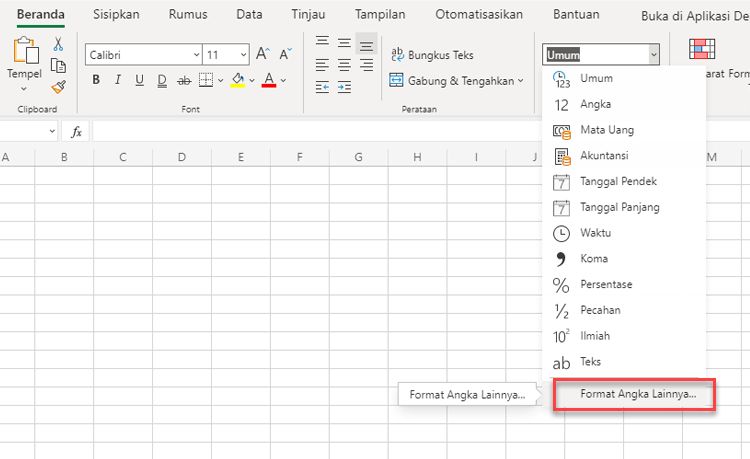Apply Ilmiah scientific format

click(x=624, y=337)
